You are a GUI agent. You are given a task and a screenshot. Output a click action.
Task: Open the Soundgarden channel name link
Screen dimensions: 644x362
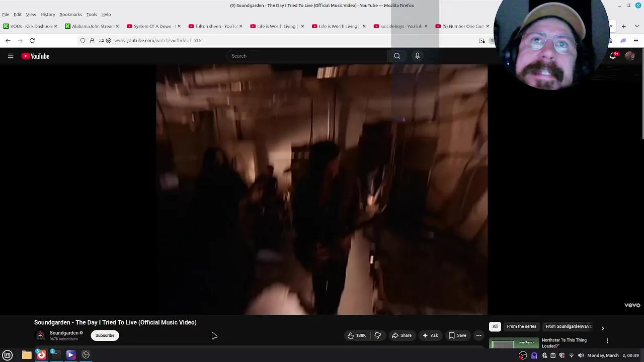click(x=64, y=333)
